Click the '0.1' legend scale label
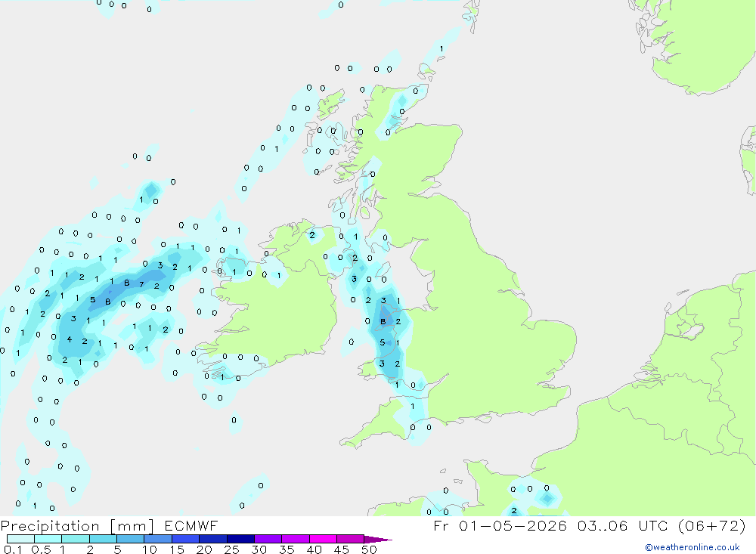The height and width of the screenshot is (554, 756). pyautogui.click(x=14, y=549)
